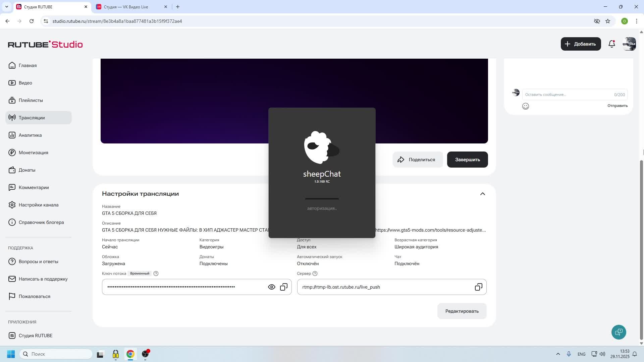644x362 pixels.
Task: Open emoji picker in chat
Action: coord(526,106)
